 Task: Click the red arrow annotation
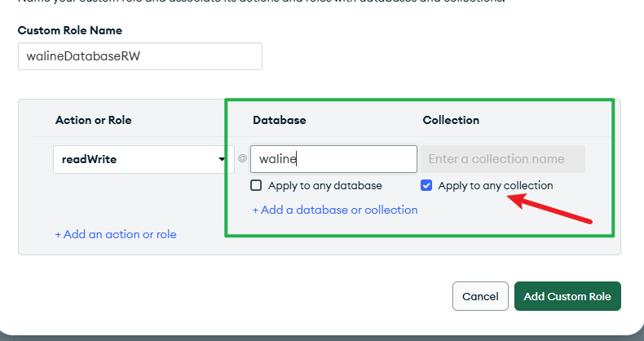pyautogui.click(x=554, y=209)
